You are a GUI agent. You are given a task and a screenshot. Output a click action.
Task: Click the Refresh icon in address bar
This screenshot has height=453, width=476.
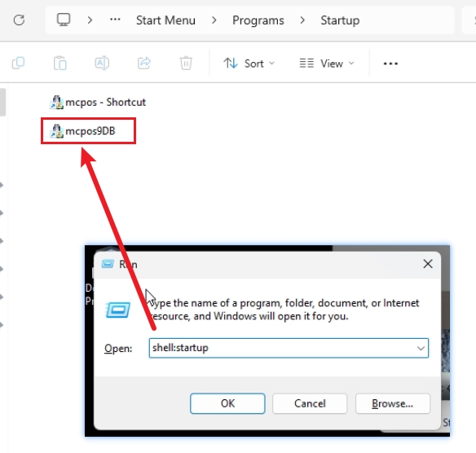click(x=19, y=20)
